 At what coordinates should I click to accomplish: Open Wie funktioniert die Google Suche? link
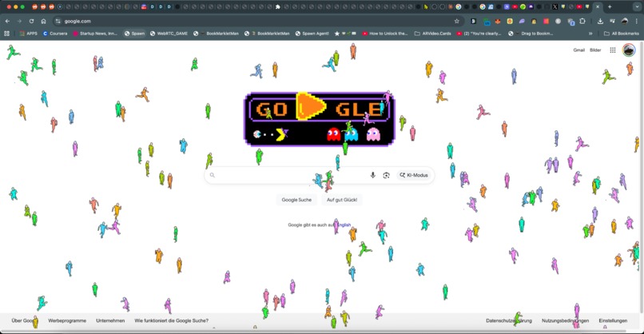(171, 321)
